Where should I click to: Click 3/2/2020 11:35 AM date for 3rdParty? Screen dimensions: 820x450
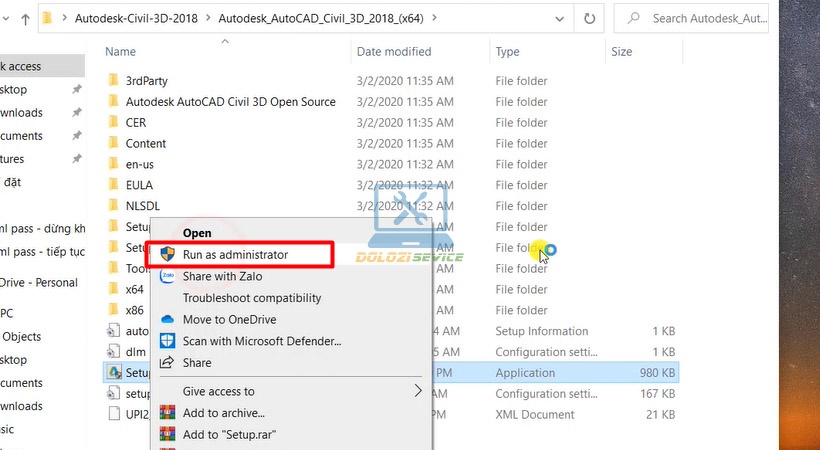[405, 81]
